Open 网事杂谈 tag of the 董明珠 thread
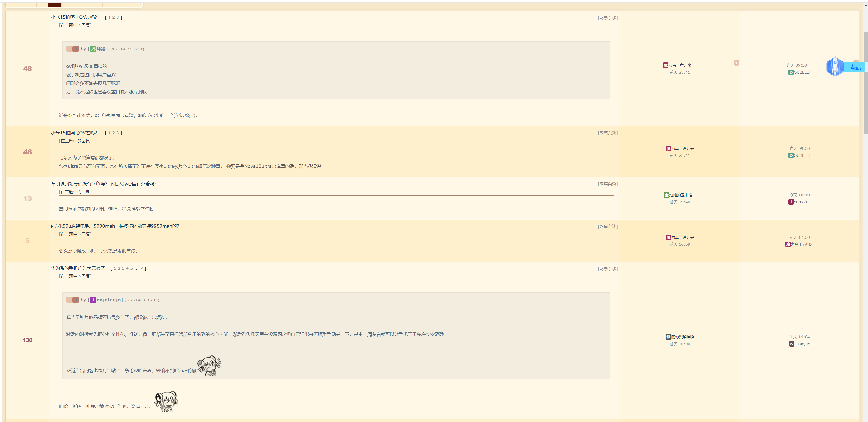The height and width of the screenshot is (422, 868). (608, 184)
